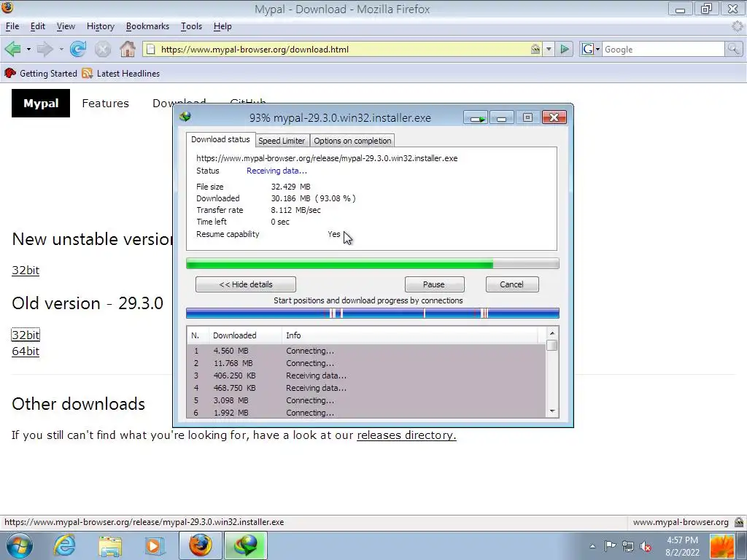Click the green Go arrow beside address bar
Screen dimensions: 747x560
[565, 49]
